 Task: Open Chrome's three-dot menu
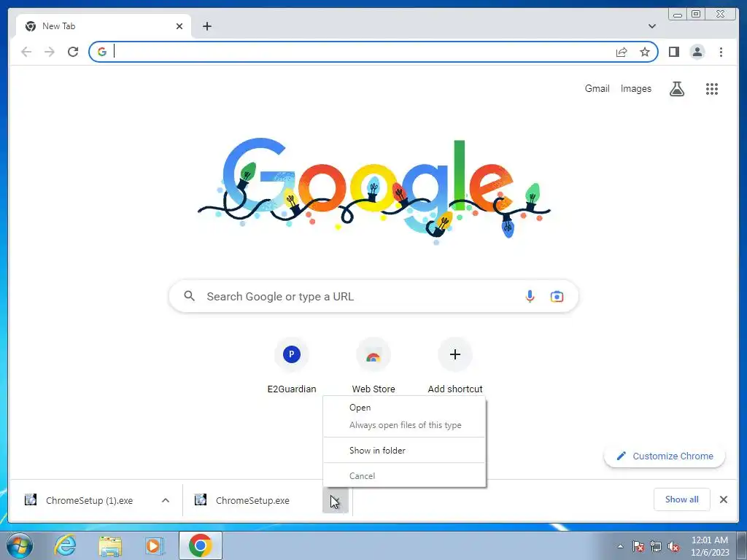(x=721, y=52)
